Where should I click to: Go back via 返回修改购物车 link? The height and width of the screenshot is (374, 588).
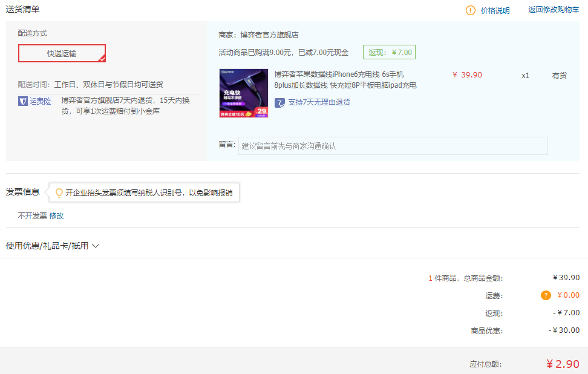point(554,10)
